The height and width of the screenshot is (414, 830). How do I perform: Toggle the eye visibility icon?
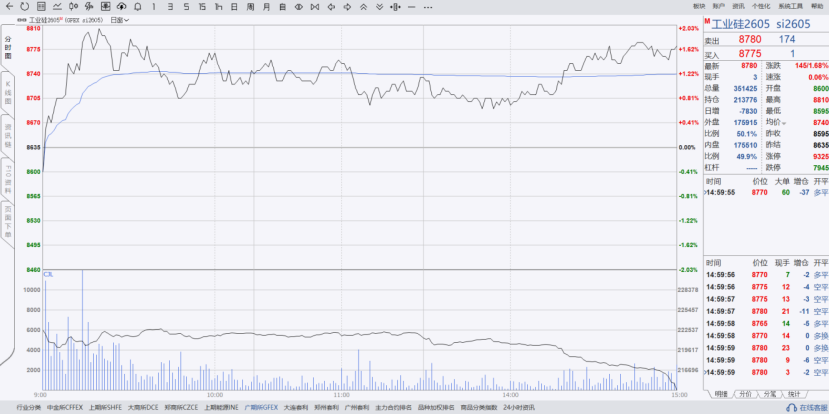[x=299, y=7]
